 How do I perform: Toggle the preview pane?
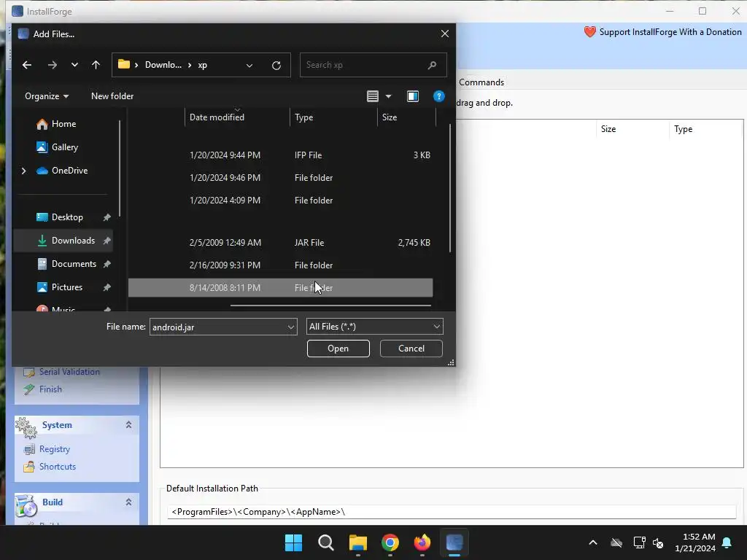(x=413, y=96)
